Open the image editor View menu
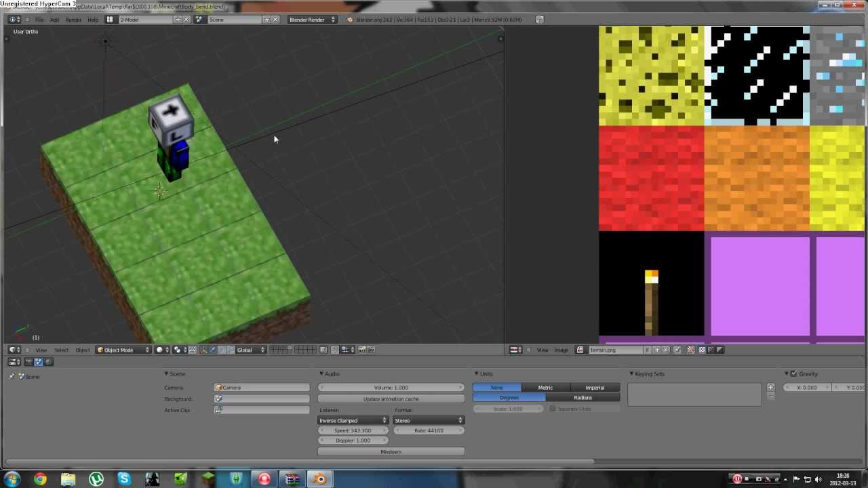868x488 pixels. click(x=542, y=350)
